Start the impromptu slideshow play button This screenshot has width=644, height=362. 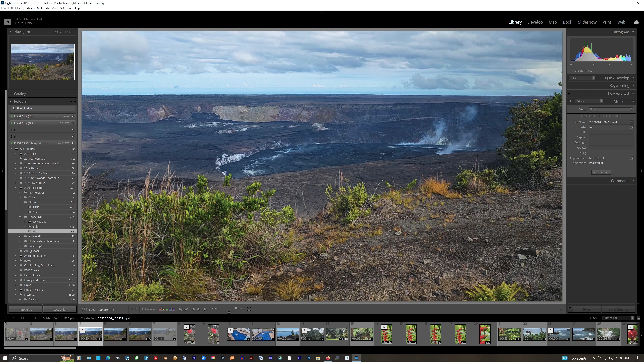click(205, 309)
